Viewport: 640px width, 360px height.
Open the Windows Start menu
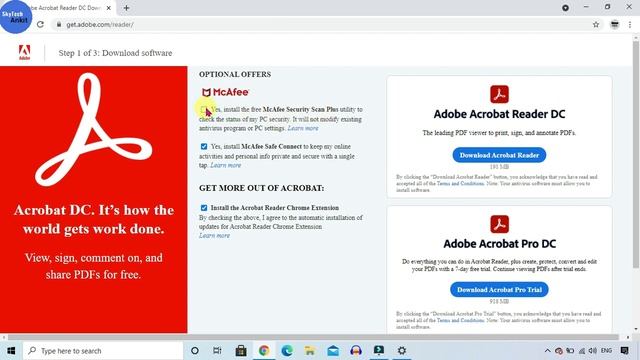(x=11, y=351)
